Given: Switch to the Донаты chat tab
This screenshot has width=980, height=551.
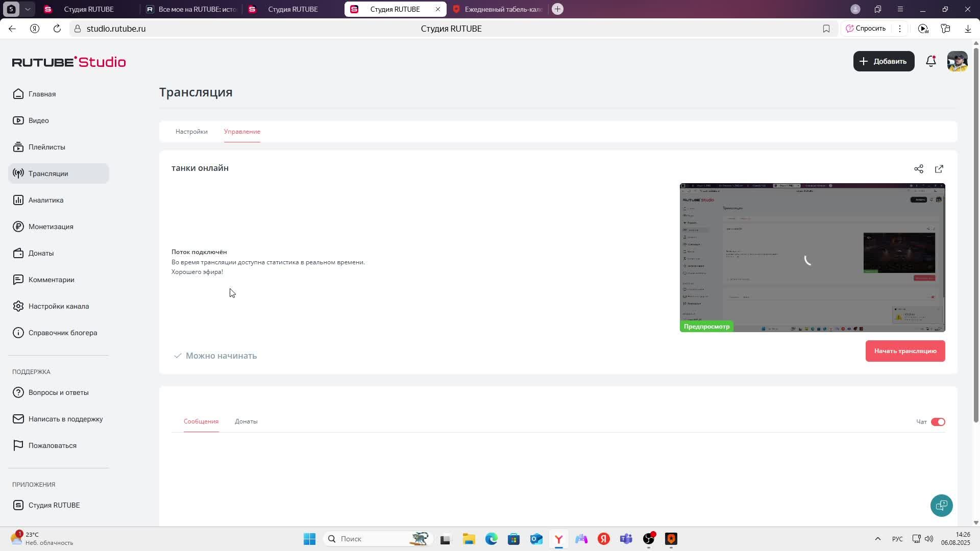Looking at the screenshot, I should (x=246, y=421).
